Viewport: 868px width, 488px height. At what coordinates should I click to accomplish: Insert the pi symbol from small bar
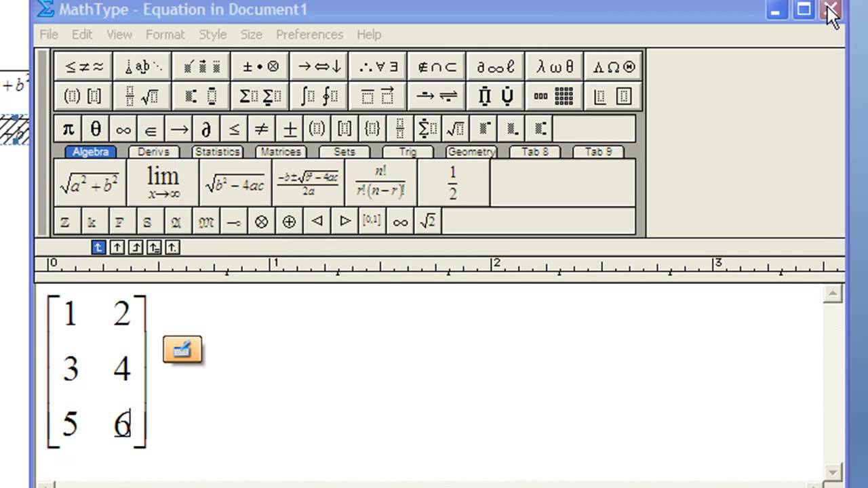point(68,129)
